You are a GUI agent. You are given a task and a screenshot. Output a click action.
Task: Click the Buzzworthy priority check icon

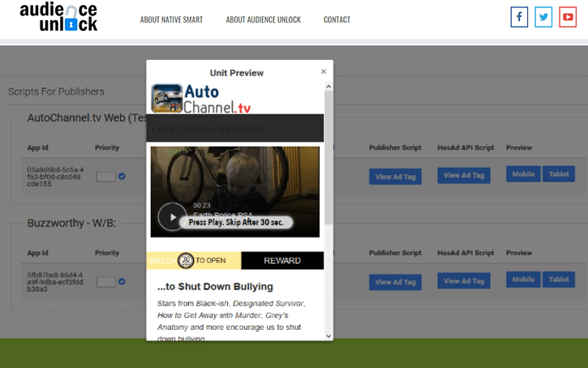[122, 281]
